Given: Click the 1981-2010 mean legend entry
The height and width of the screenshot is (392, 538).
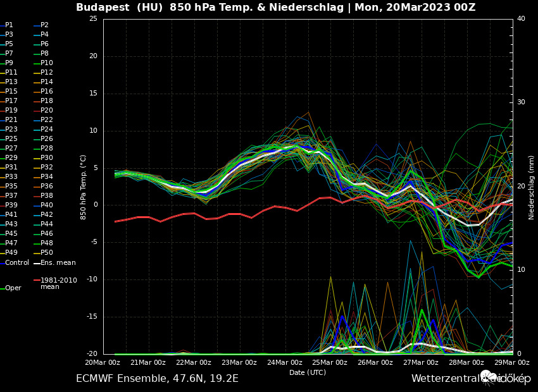Looking at the screenshot, I should (x=58, y=283).
